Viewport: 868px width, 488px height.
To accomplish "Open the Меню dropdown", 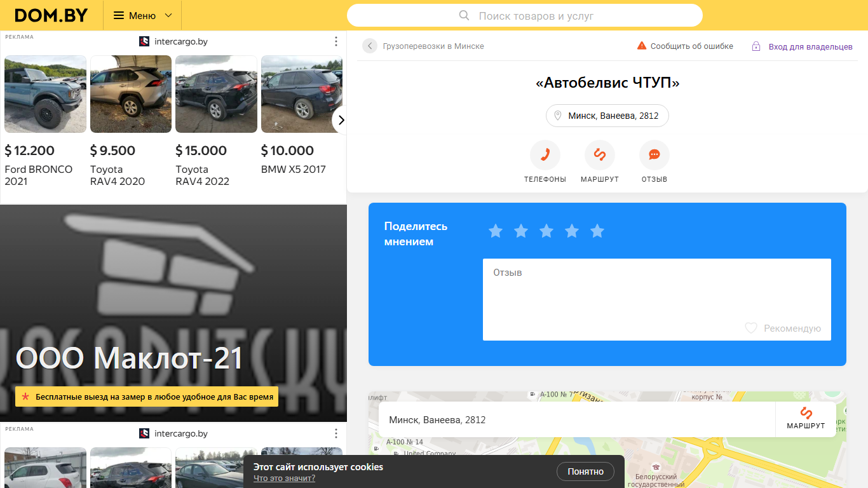I will click(x=142, y=15).
